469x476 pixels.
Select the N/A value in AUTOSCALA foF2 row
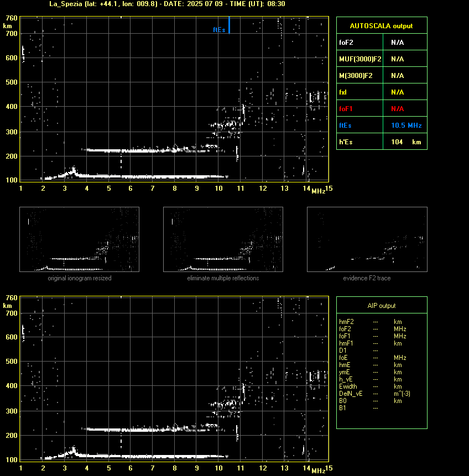[397, 42]
